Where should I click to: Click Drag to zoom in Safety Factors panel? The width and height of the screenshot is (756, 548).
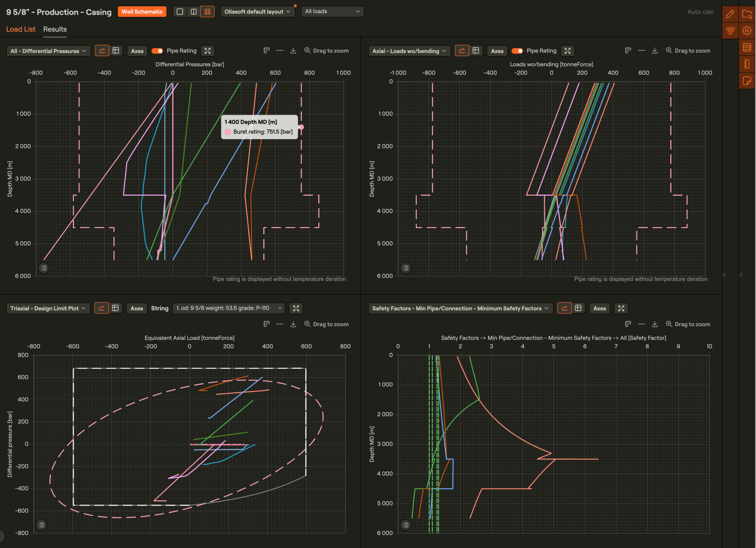pyautogui.click(x=688, y=324)
